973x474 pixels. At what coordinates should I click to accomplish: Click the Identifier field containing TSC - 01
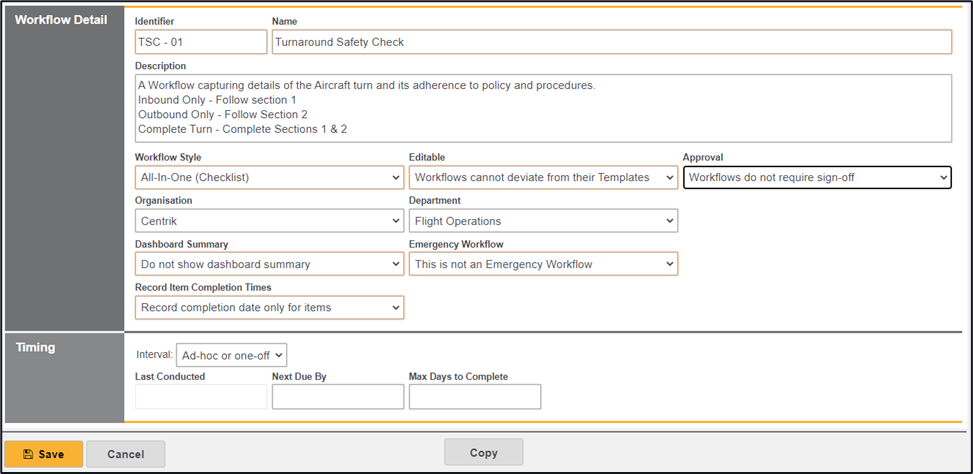point(200,42)
